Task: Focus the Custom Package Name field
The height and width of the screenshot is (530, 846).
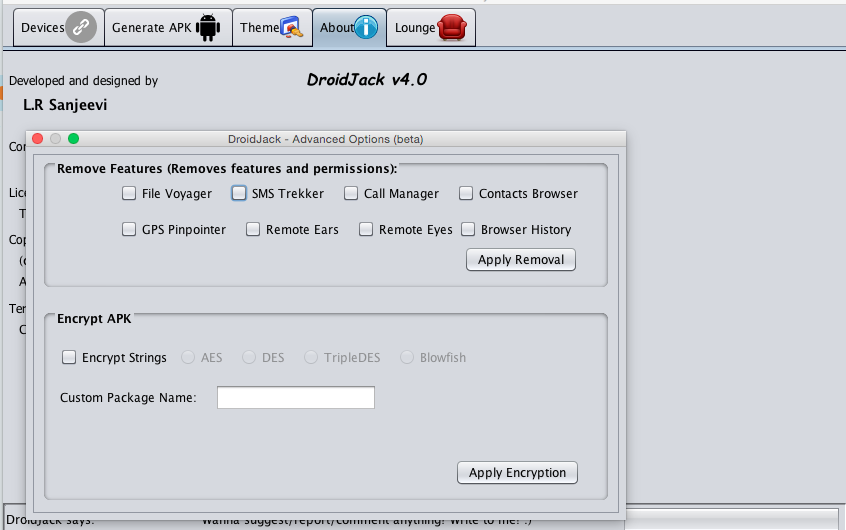Action: pos(296,397)
